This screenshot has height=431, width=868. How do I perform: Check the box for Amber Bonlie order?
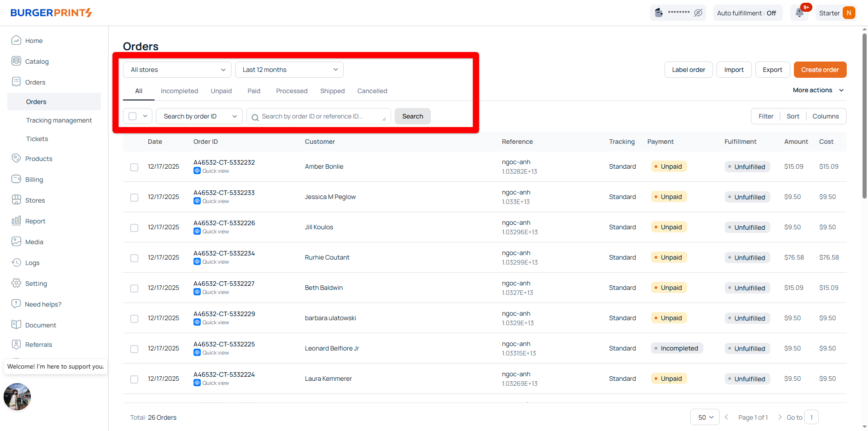point(134,167)
